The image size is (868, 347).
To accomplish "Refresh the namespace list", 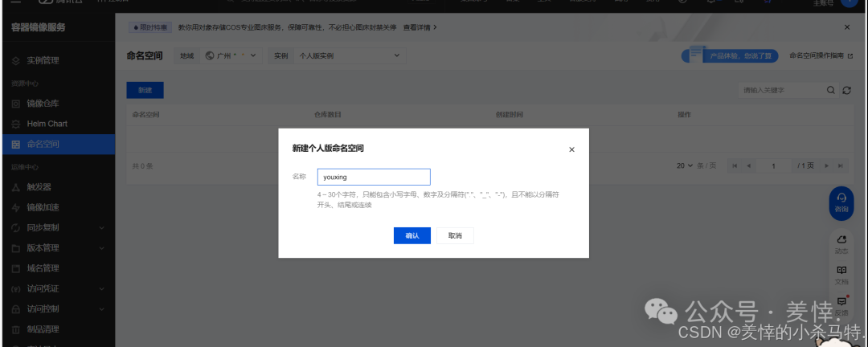I will point(846,90).
